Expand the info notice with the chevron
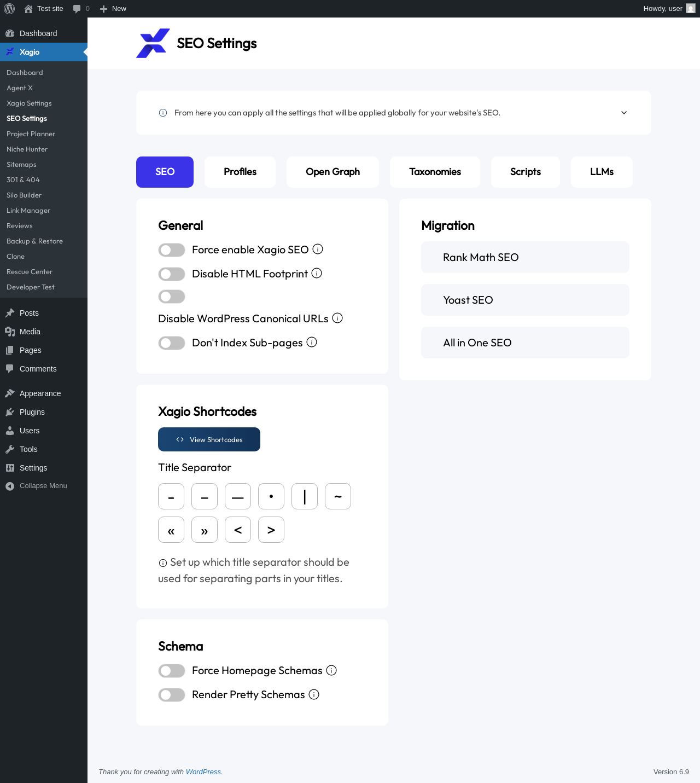Viewport: 700px width, 783px height. click(624, 113)
